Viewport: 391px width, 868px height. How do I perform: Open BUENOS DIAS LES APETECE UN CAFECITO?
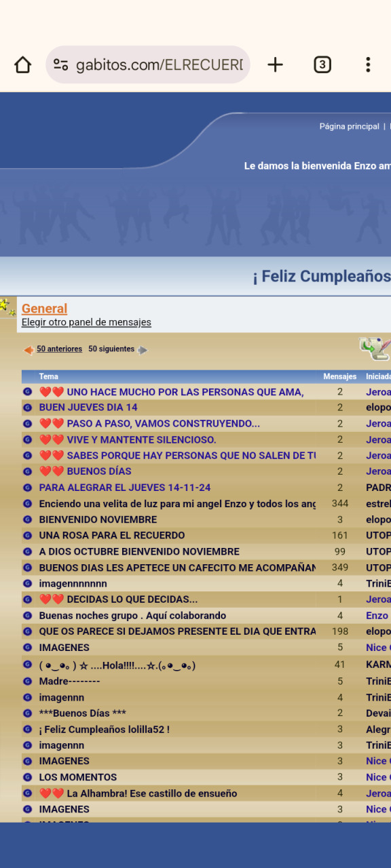click(x=177, y=568)
